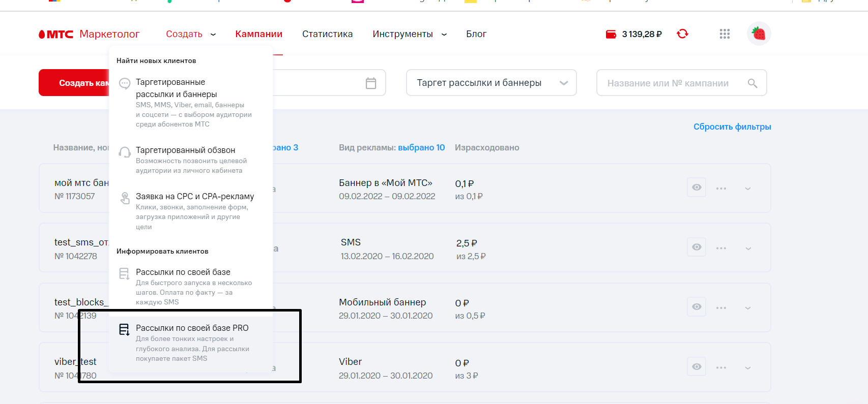Click date range 09.02.2022 – 09.02.2022

tap(387, 196)
